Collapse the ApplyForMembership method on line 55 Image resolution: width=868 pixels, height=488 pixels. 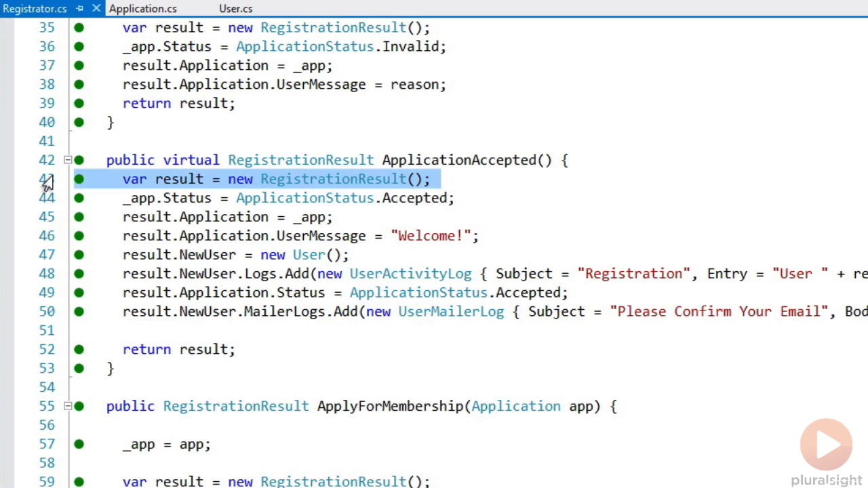(68, 406)
